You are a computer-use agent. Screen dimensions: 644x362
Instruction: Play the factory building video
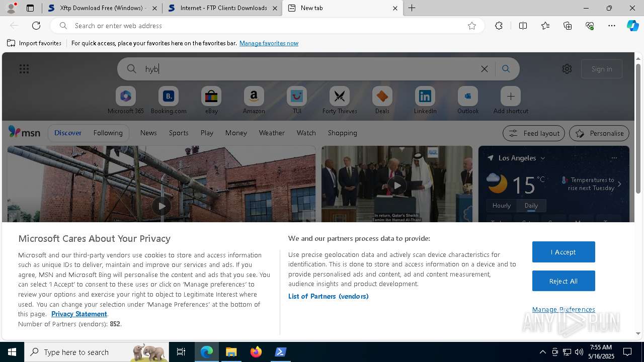coord(161,206)
